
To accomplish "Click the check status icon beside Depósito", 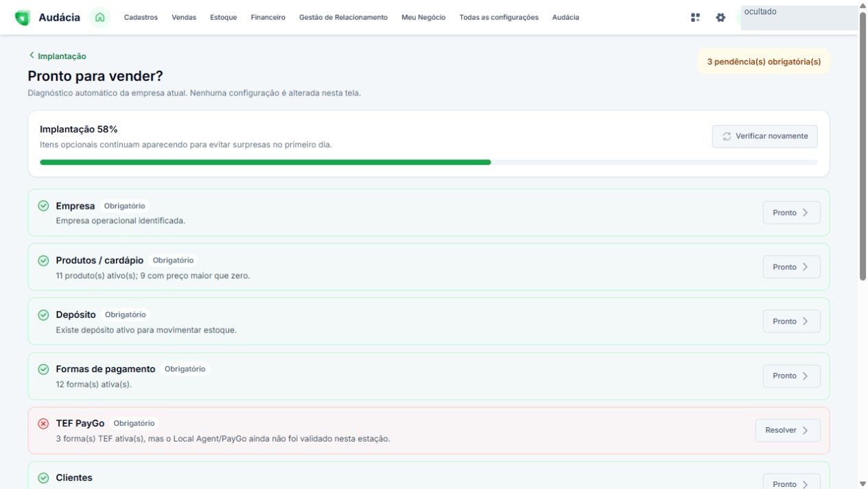I will click(43, 315).
